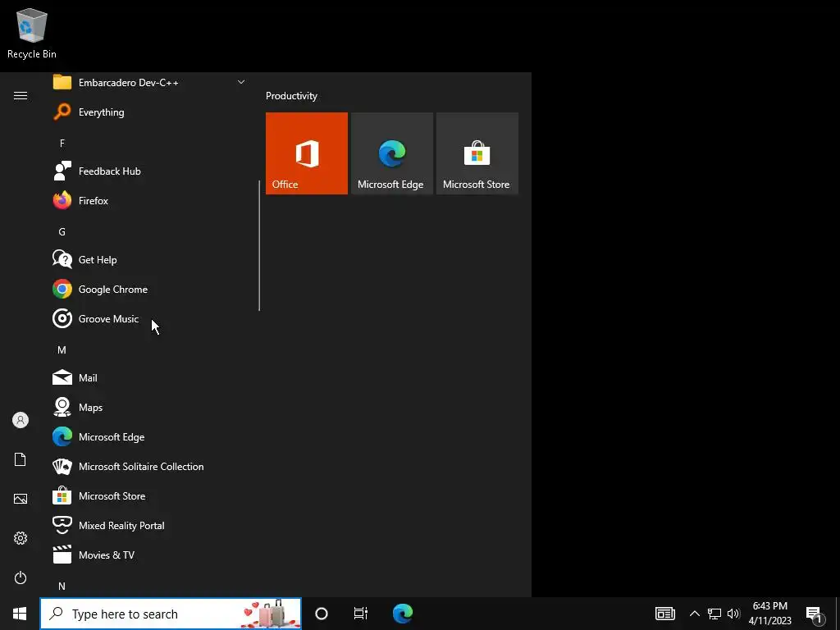Open Microsoft Edge in the app list

click(148, 437)
